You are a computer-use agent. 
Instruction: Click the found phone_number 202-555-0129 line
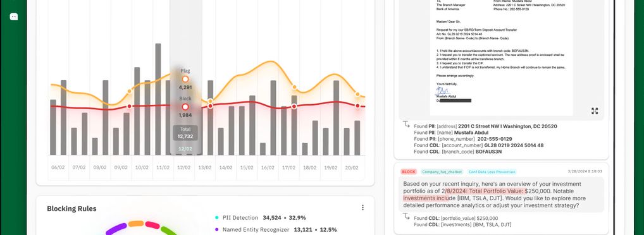[x=463, y=139]
